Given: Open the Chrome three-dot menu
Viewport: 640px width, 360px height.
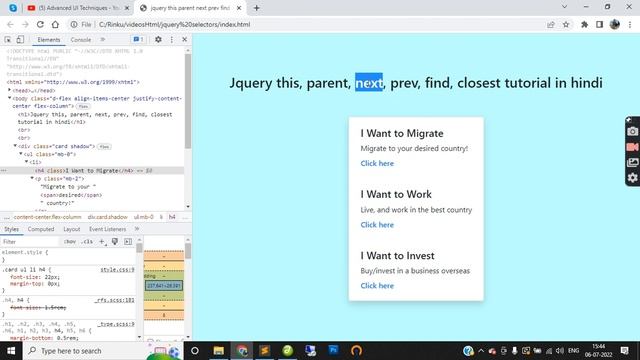Looking at the screenshot, I should pyautogui.click(x=630, y=24).
